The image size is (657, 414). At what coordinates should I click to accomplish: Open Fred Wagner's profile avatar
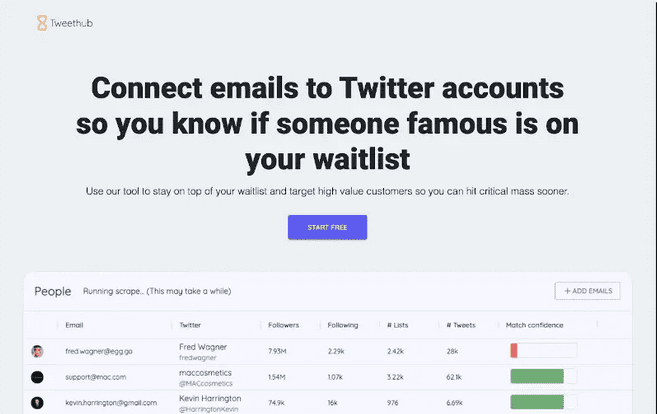[x=37, y=351]
